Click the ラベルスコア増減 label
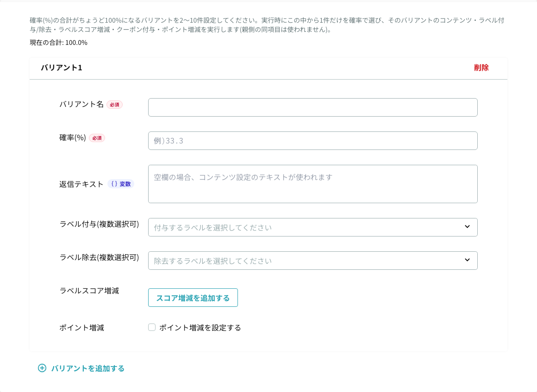This screenshot has height=392, width=537. click(x=89, y=291)
